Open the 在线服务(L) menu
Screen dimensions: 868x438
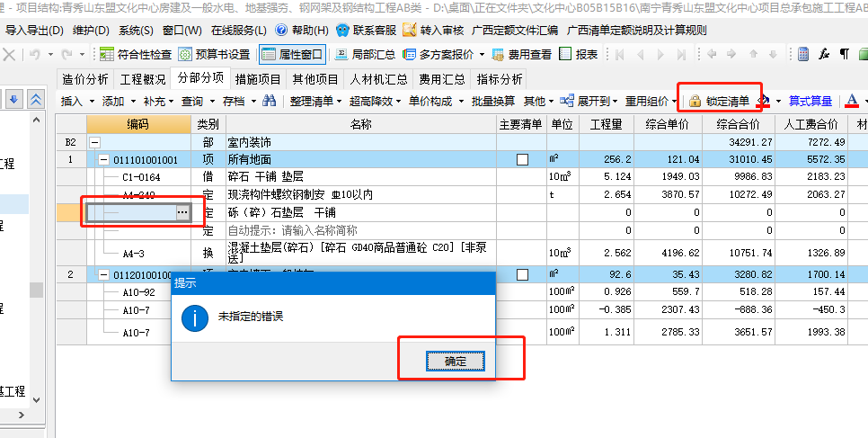[239, 31]
